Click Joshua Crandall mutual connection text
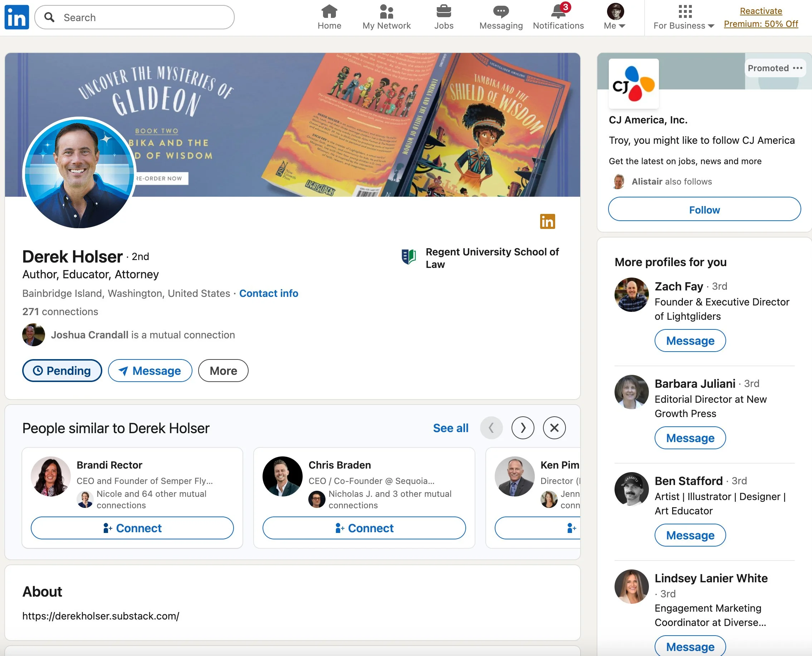 pos(143,335)
